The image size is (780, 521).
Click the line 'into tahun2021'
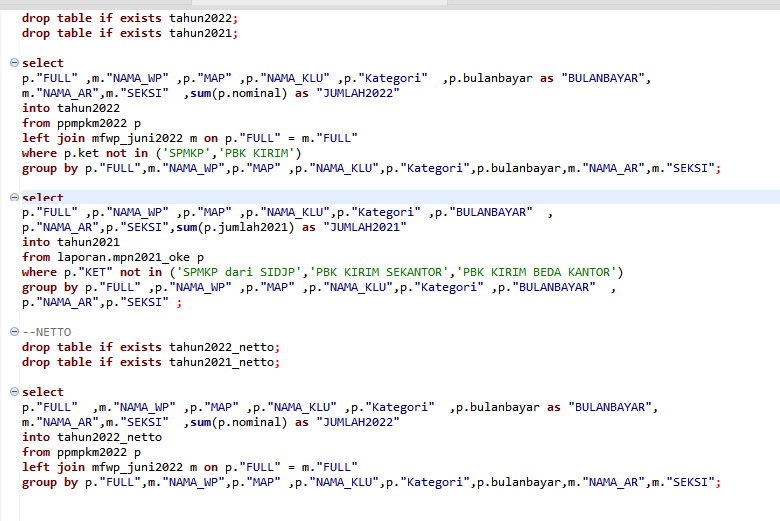(71, 242)
